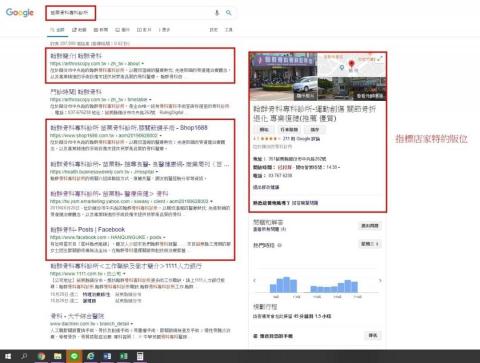The width and height of the screenshot is (480, 363).
Task: Click the Directions button in clinic panel
Action: [289, 129]
